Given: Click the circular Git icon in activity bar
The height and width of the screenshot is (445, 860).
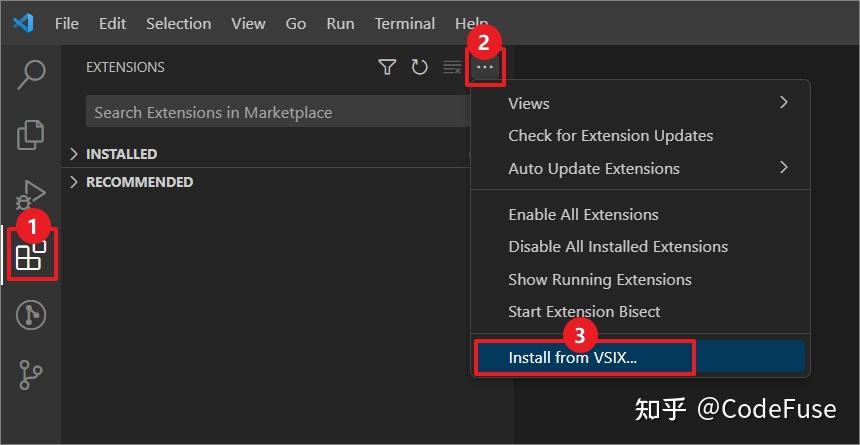Looking at the screenshot, I should 31,315.
